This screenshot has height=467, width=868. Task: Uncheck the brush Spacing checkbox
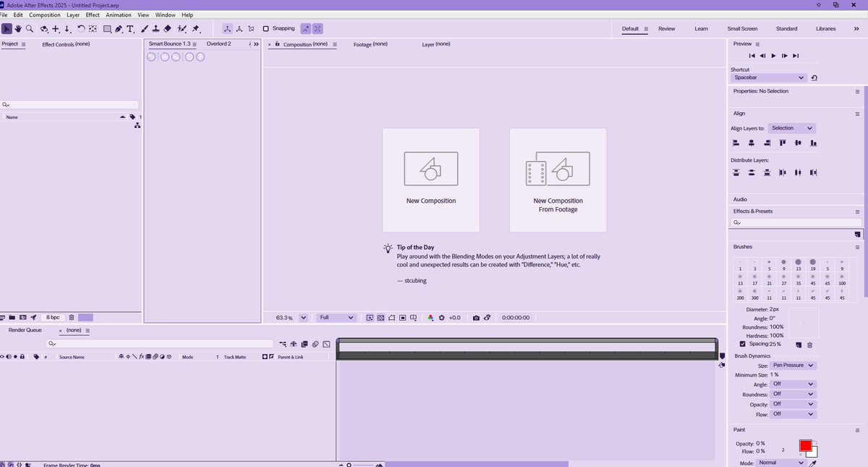743,344
